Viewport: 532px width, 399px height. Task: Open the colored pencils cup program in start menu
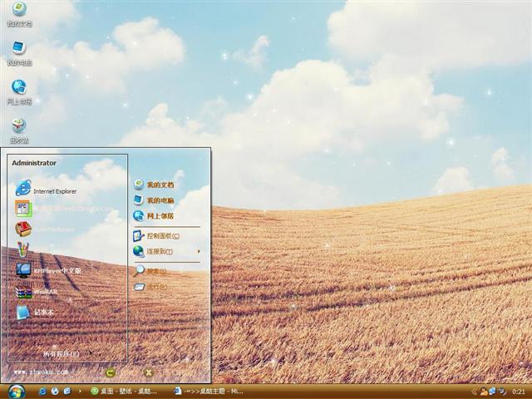[23, 249]
